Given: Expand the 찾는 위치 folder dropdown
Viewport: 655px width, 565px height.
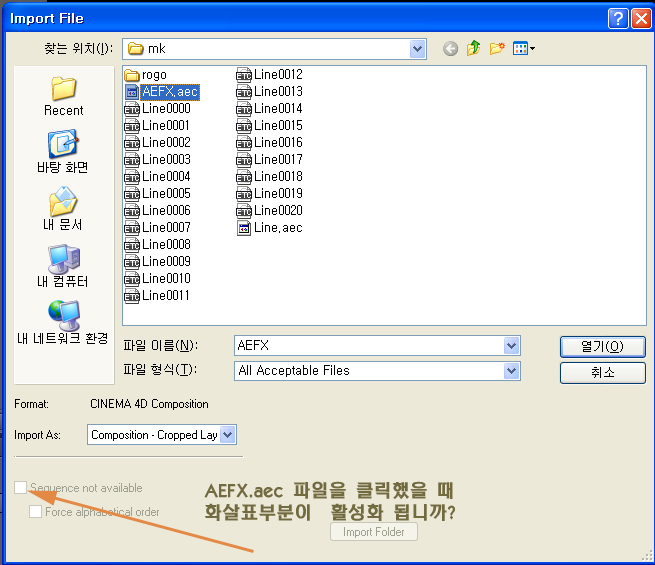Looking at the screenshot, I should 417,49.
